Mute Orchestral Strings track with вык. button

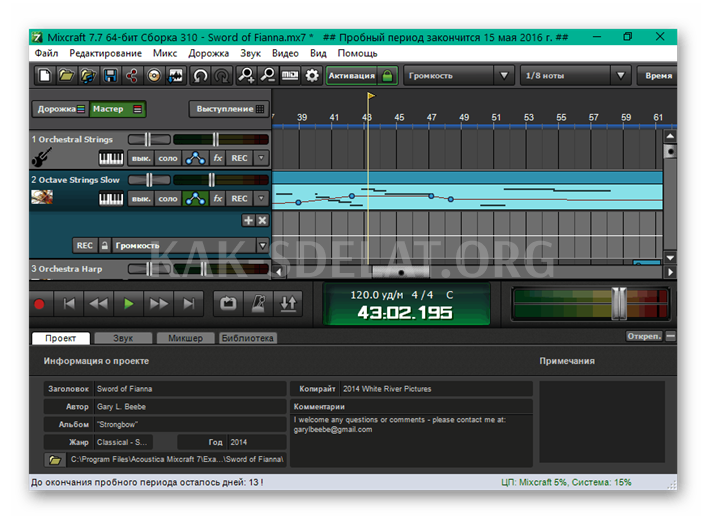tap(141, 158)
